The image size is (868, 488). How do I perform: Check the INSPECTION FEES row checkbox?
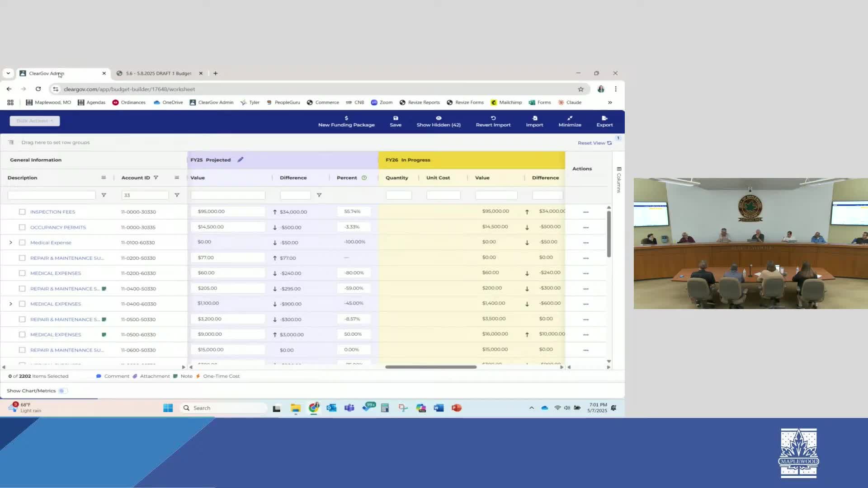(x=22, y=211)
